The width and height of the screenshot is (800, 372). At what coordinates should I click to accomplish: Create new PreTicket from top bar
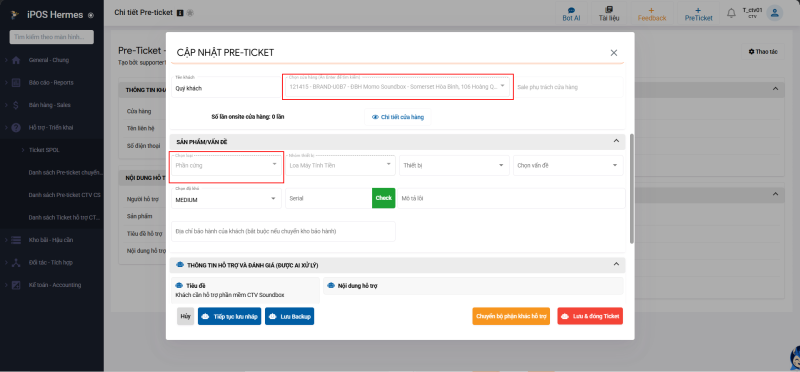[x=698, y=14]
